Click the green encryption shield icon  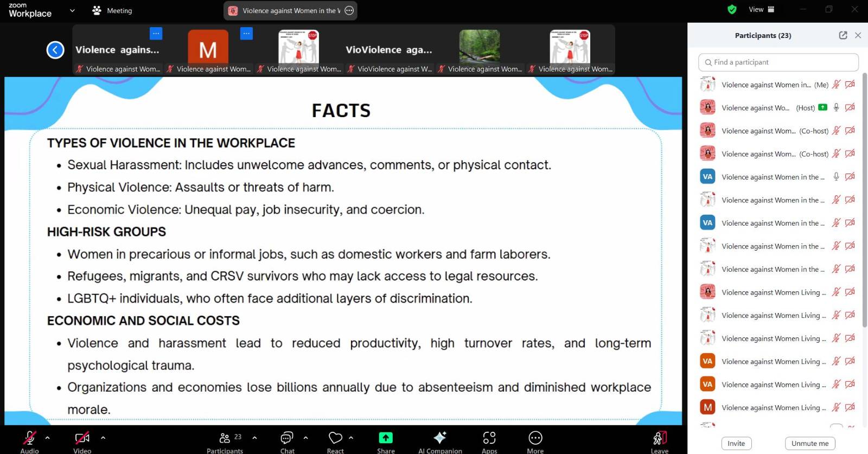(x=732, y=9)
